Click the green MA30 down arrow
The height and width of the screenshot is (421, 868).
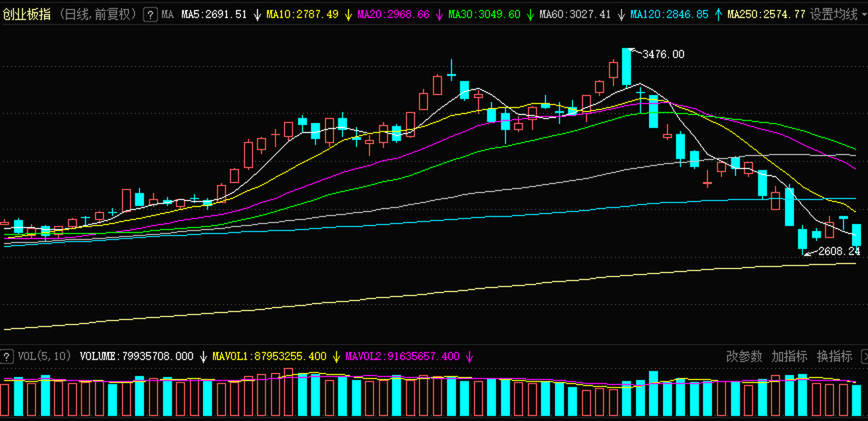pos(530,15)
